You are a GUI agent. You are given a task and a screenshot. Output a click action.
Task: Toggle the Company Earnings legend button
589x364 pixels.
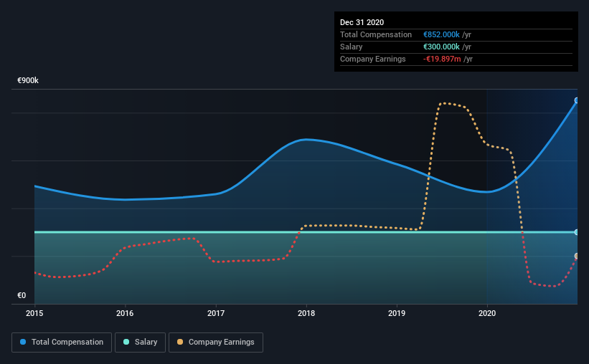[216, 343]
